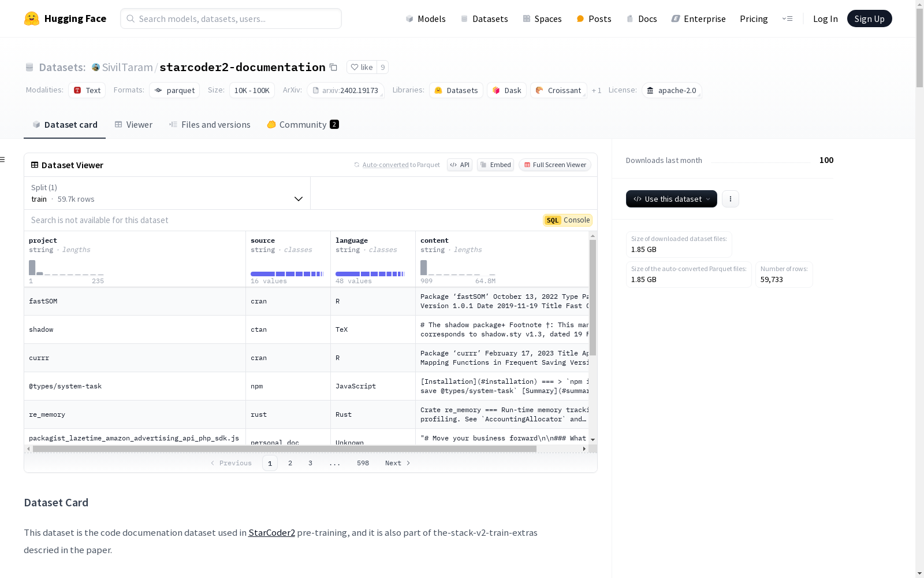
Task: Click the parquet format tag
Action: tap(174, 90)
